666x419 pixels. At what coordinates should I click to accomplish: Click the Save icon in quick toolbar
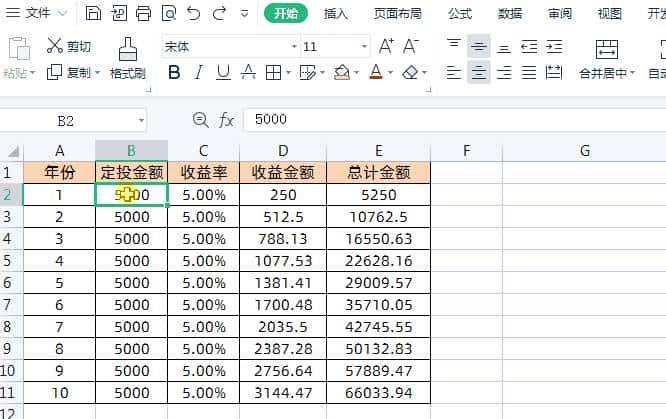point(93,14)
